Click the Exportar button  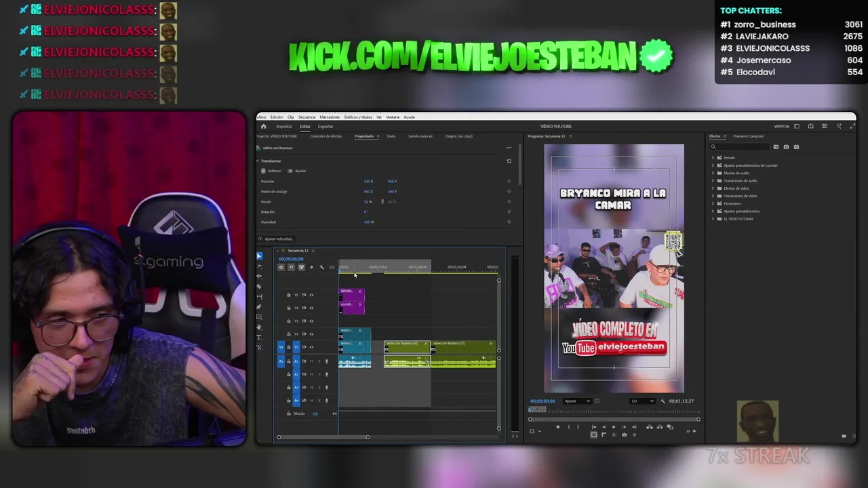tap(325, 126)
